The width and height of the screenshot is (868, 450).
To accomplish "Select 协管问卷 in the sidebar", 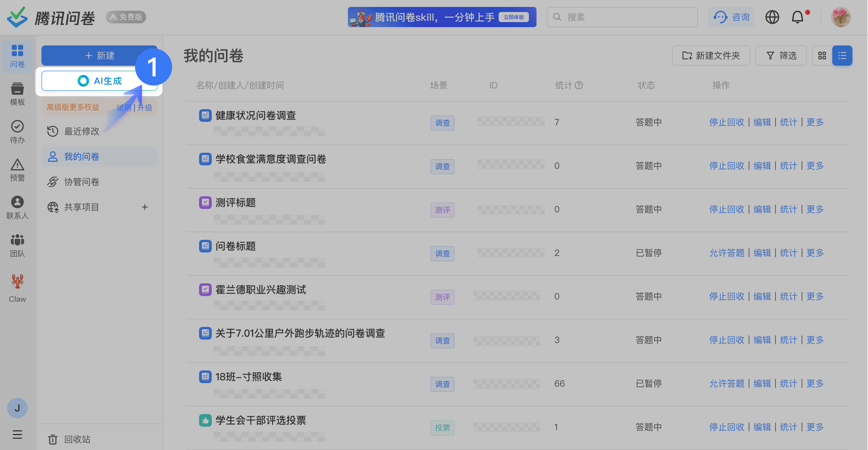I will pyautogui.click(x=99, y=182).
